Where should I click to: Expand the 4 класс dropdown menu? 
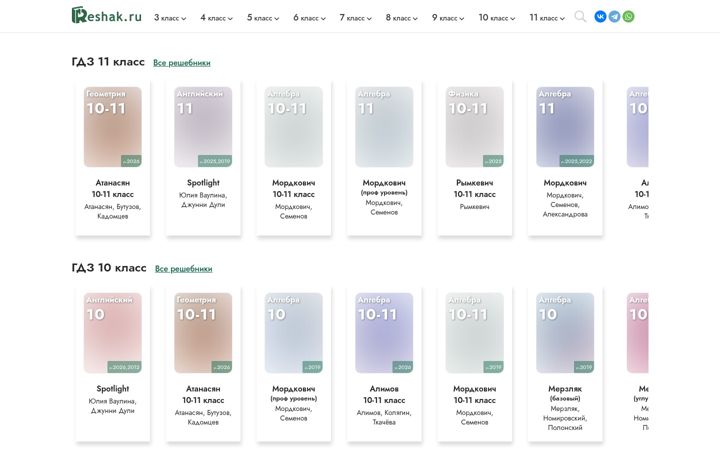point(216,18)
